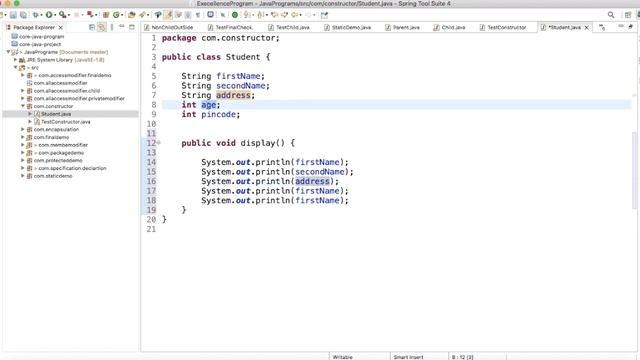Switch to the TestFinalCheck editor tab
640x360 pixels.
230,27
